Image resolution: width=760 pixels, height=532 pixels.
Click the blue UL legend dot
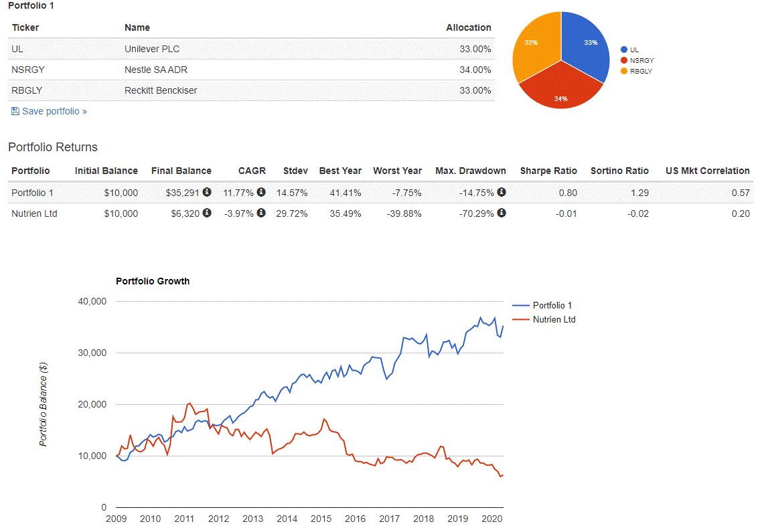point(625,50)
